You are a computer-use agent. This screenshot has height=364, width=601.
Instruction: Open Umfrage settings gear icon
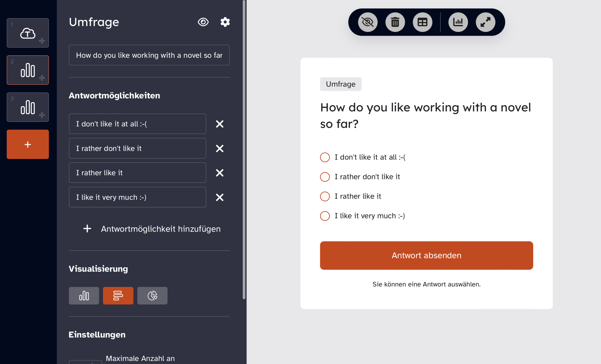click(x=225, y=22)
